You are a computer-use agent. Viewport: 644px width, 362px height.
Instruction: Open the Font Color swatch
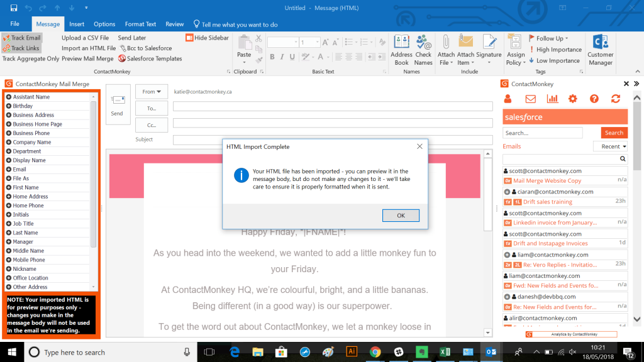point(321,57)
